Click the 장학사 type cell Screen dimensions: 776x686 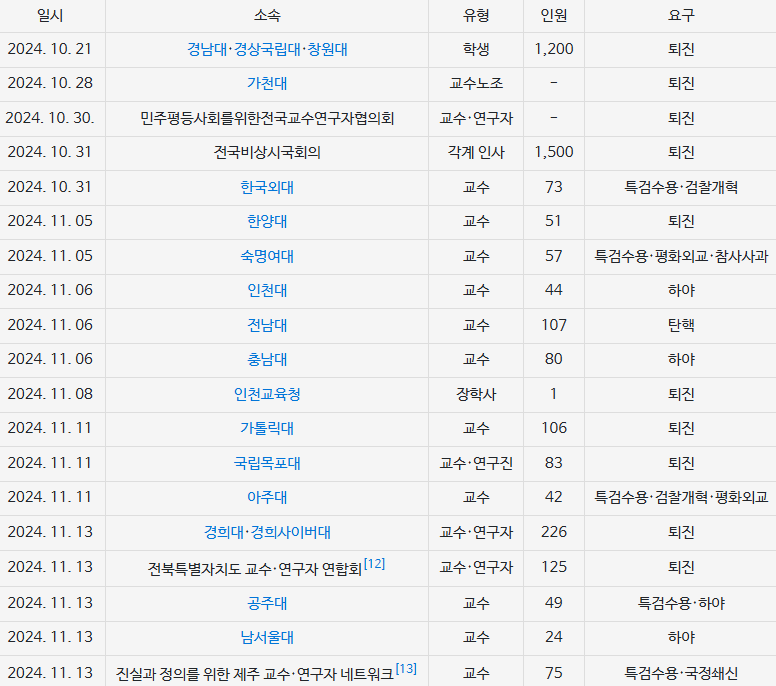476,394
